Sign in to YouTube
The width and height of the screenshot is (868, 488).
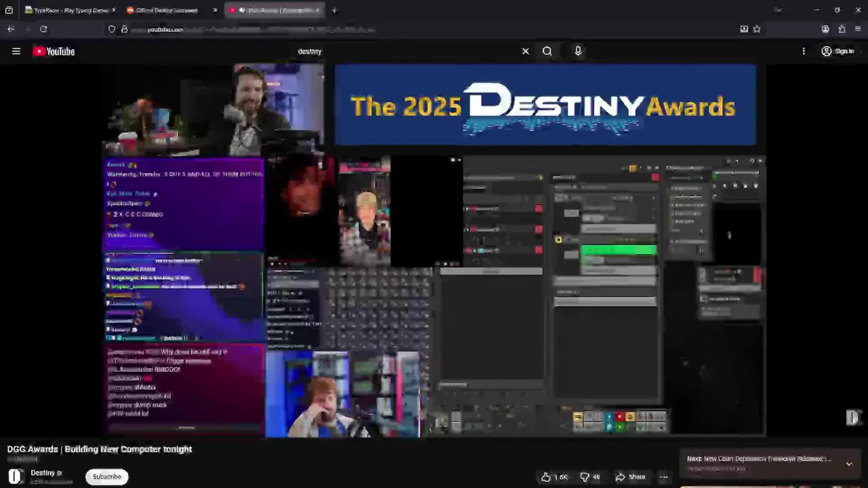837,52
